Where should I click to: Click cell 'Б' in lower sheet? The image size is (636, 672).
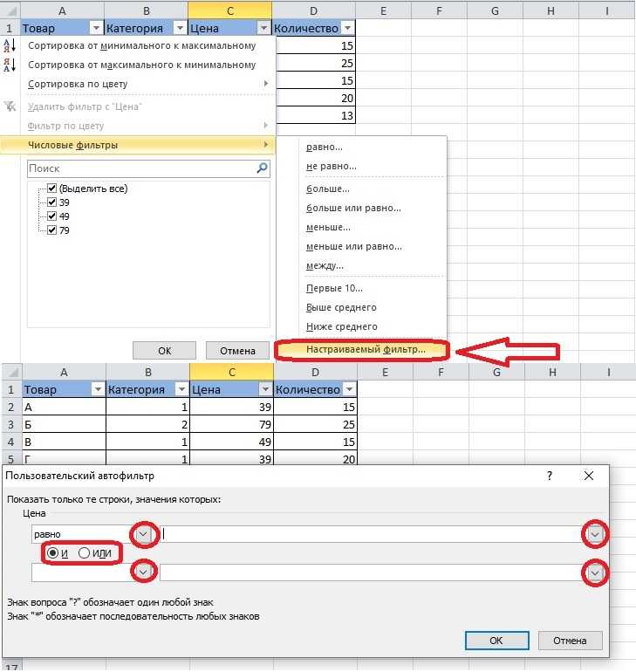point(64,424)
